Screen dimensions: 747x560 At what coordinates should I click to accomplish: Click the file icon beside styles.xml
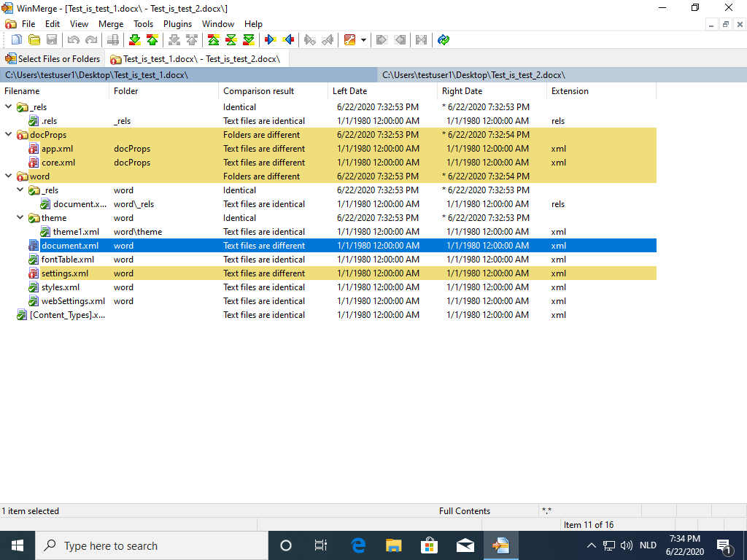pyautogui.click(x=34, y=287)
